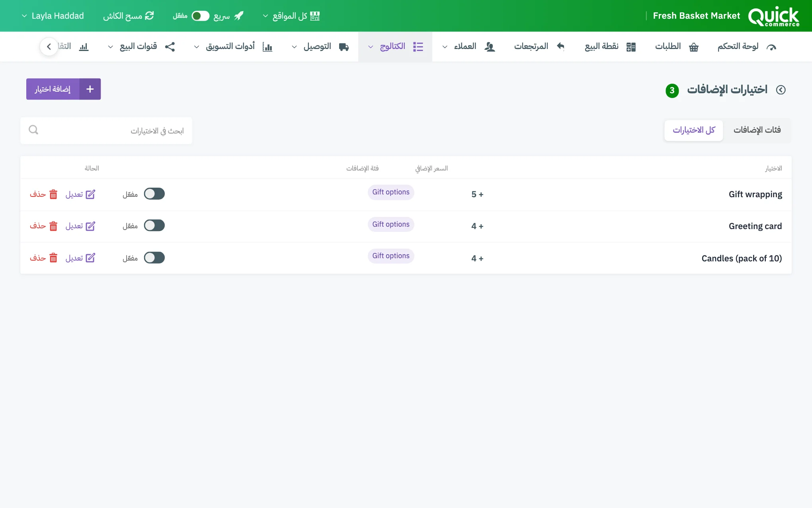
Task: Toggle the fast mode switch in header
Action: (200, 16)
